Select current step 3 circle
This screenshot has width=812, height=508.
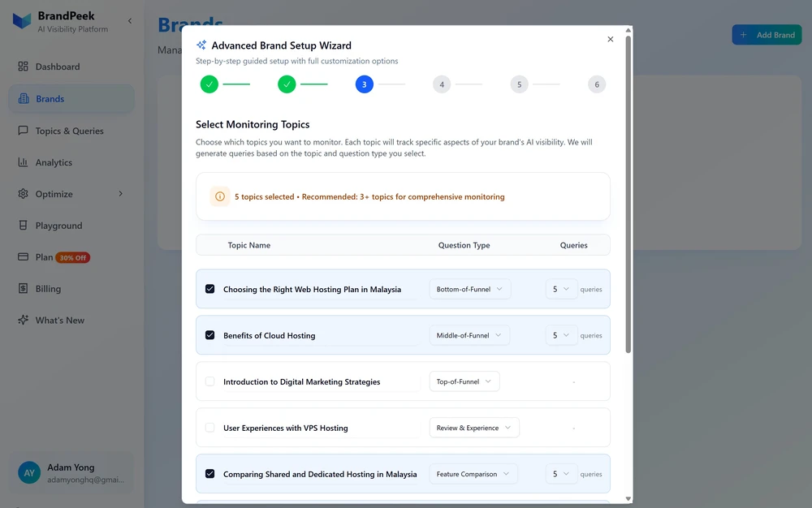364,84
